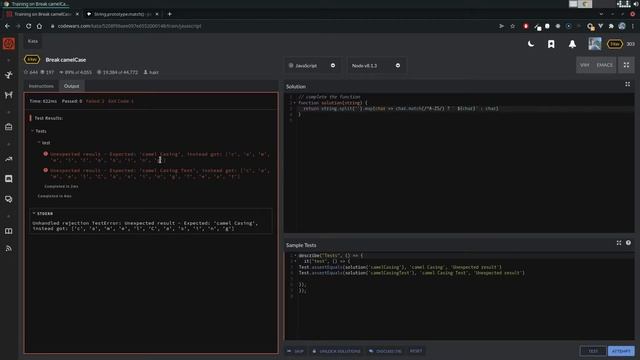This screenshot has height=360, width=640.
Task: Close the String.prototype.match() tab
Action: pyautogui.click(x=157, y=14)
